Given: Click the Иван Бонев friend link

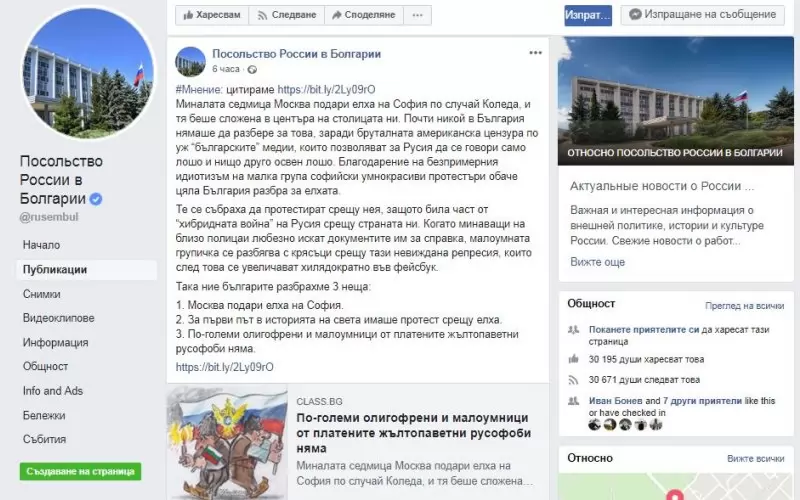Looking at the screenshot, I should pyautogui.click(x=615, y=401).
